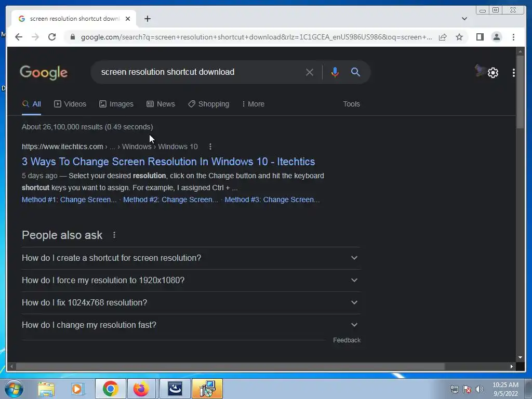Screen dimensions: 532x399
Task: Expand How do I fix 1024x768 question
Action: pyautogui.click(x=191, y=303)
